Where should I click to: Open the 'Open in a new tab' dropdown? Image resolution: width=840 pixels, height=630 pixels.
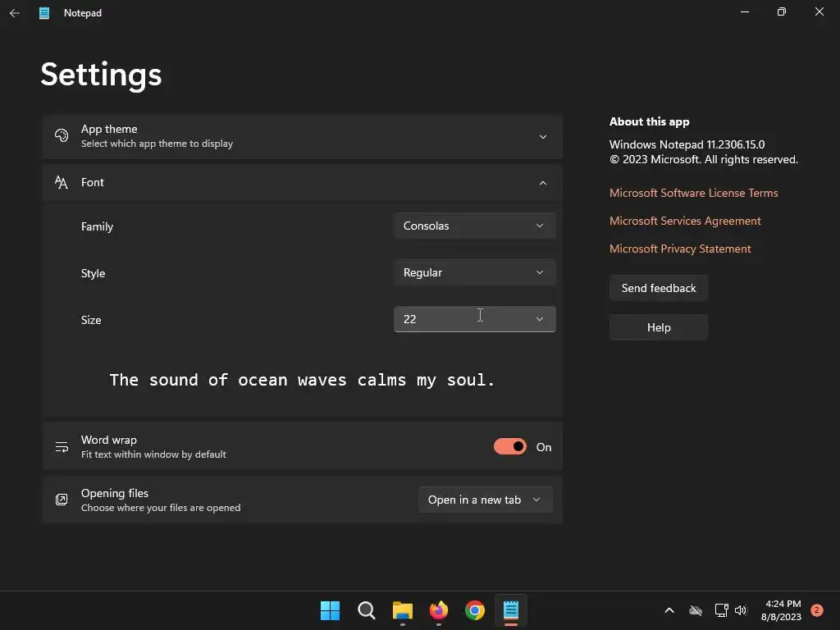click(x=486, y=500)
